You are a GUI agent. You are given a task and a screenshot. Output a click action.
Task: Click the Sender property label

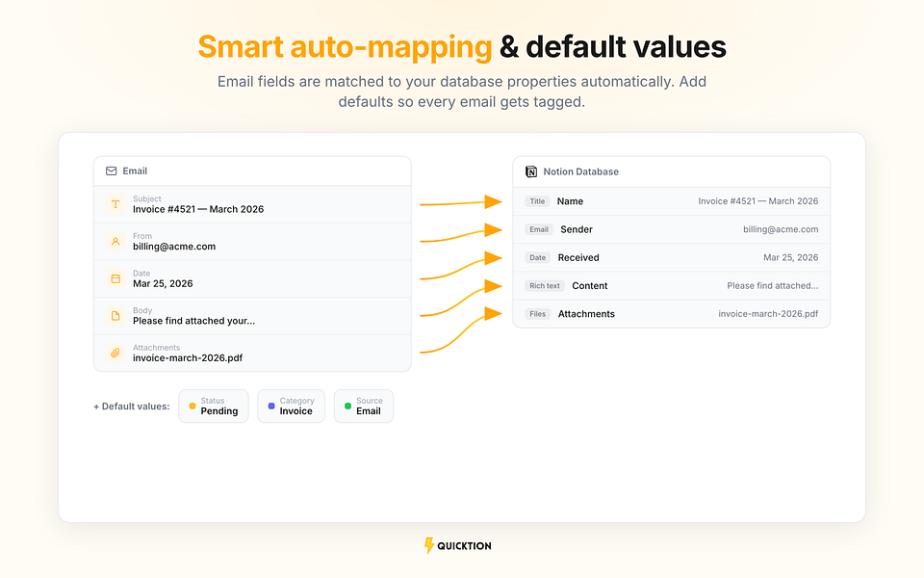[x=577, y=229]
